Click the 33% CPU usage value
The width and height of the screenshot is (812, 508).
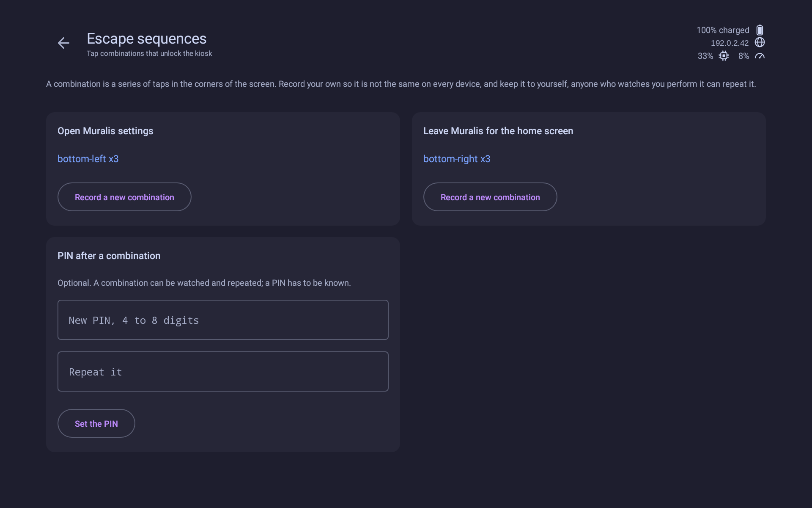(705, 56)
